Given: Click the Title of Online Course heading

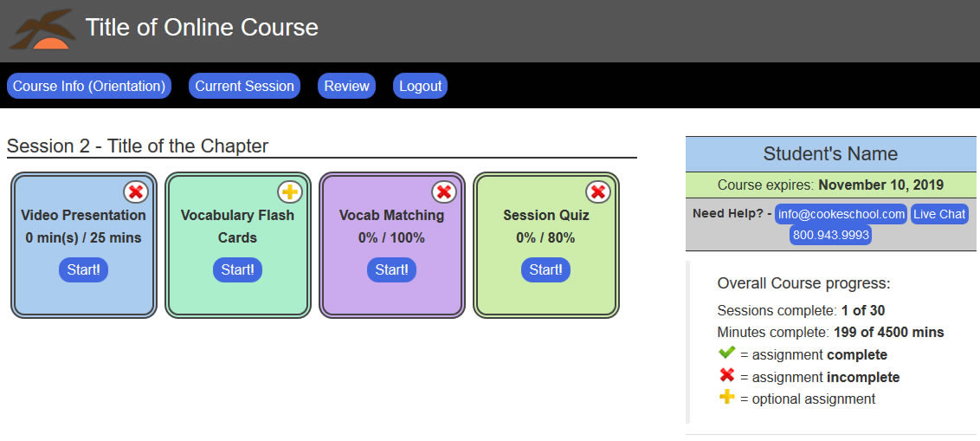Looking at the screenshot, I should (202, 28).
